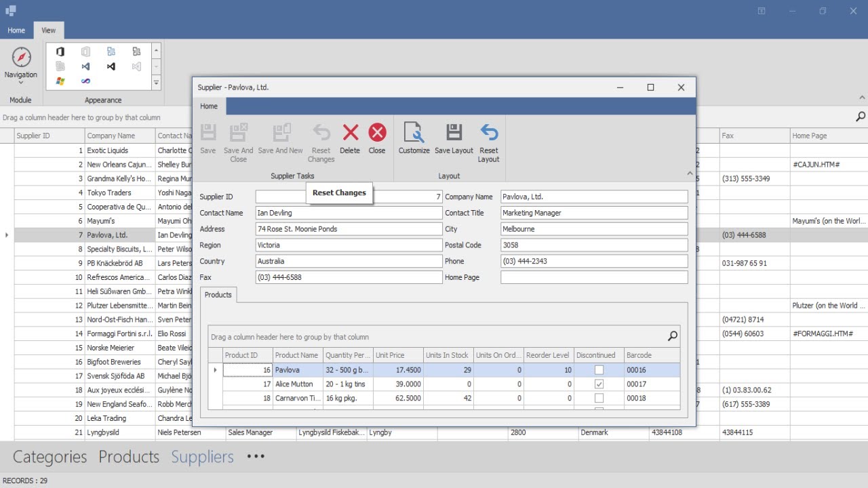Image resolution: width=868 pixels, height=488 pixels.
Task: Switch to the main window Home tab
Action: point(16,30)
